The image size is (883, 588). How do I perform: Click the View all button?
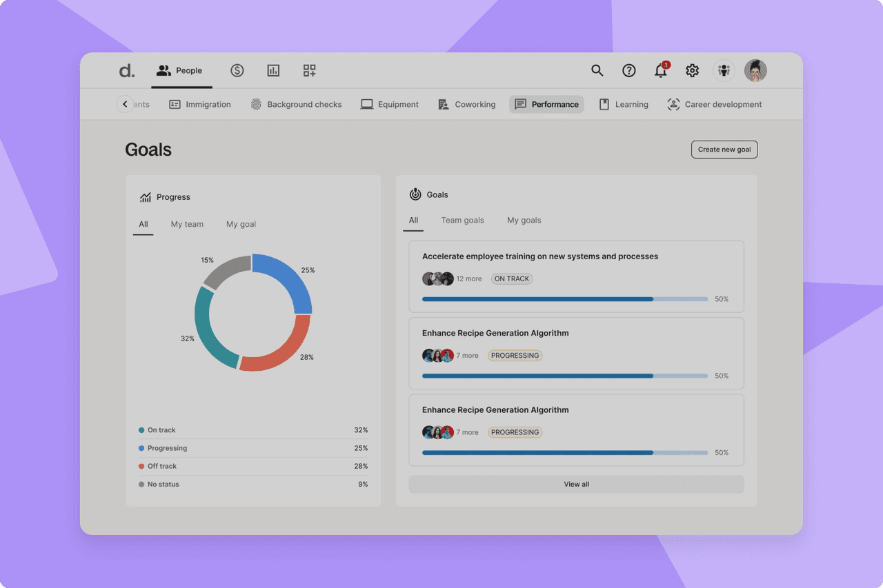(577, 484)
